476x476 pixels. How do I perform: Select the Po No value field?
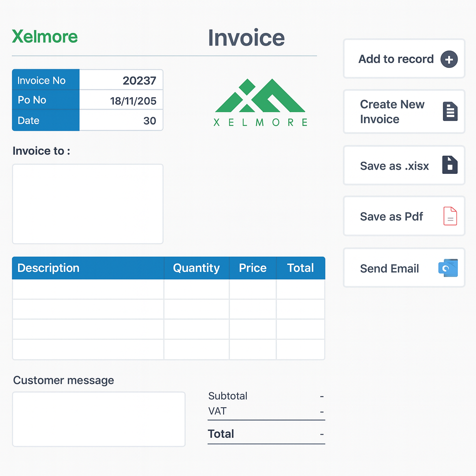pyautogui.click(x=121, y=100)
